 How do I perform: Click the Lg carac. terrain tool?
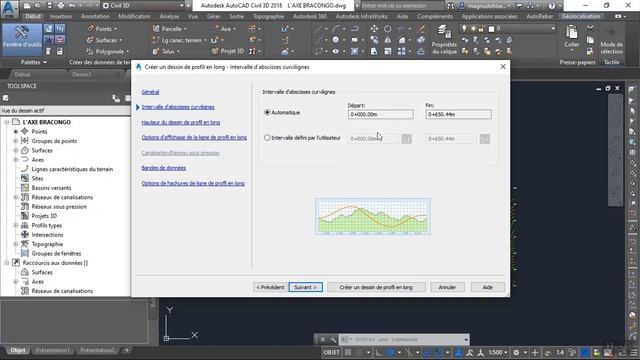point(179,40)
